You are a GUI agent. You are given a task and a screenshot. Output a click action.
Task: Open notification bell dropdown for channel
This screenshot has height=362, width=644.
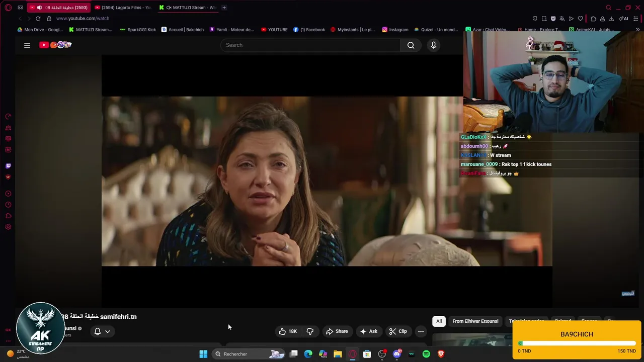click(102, 331)
